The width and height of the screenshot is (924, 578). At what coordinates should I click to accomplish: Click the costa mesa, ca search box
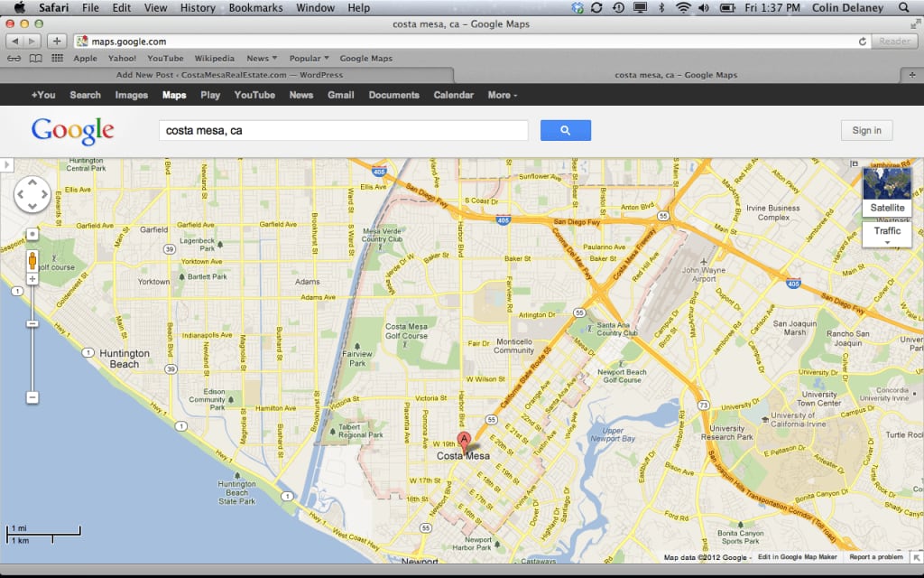344,130
